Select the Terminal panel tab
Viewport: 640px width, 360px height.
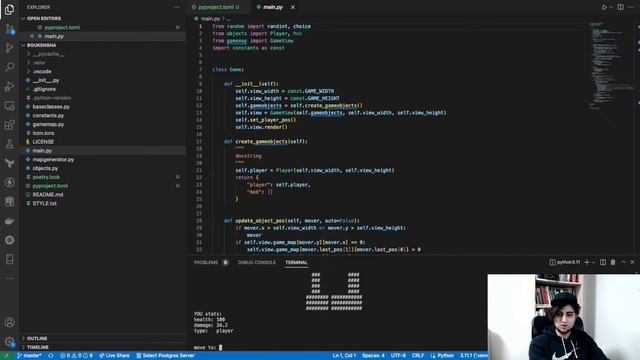(x=296, y=262)
